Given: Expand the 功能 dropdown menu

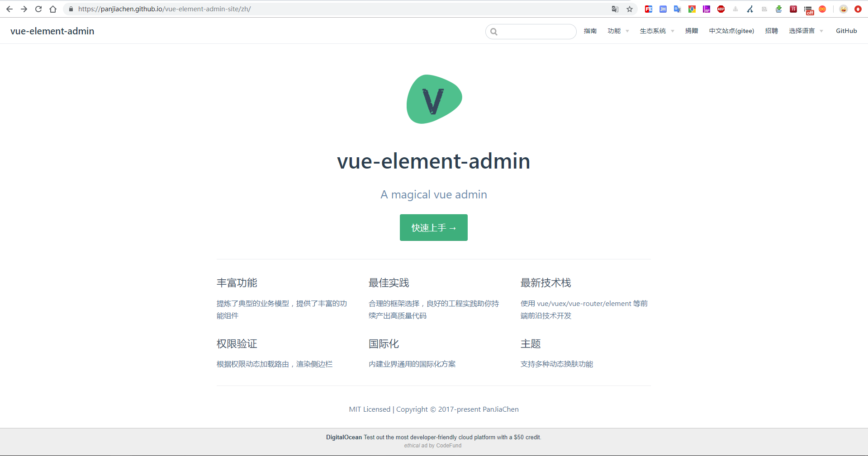Looking at the screenshot, I should 618,31.
